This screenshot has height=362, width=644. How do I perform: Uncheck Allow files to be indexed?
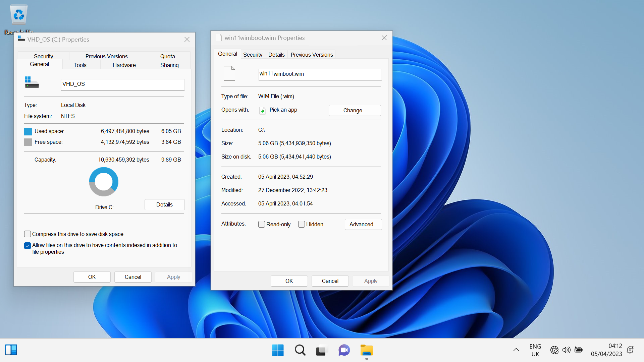(28, 246)
